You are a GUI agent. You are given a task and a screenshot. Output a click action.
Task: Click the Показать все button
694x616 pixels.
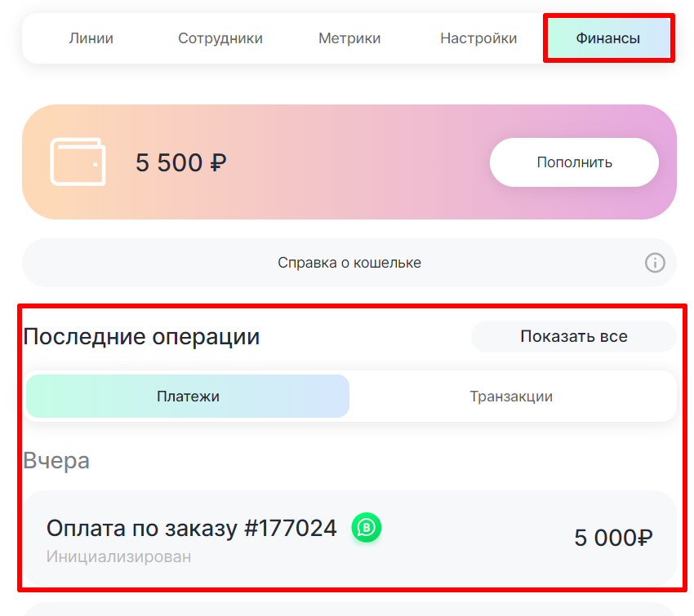pyautogui.click(x=574, y=336)
